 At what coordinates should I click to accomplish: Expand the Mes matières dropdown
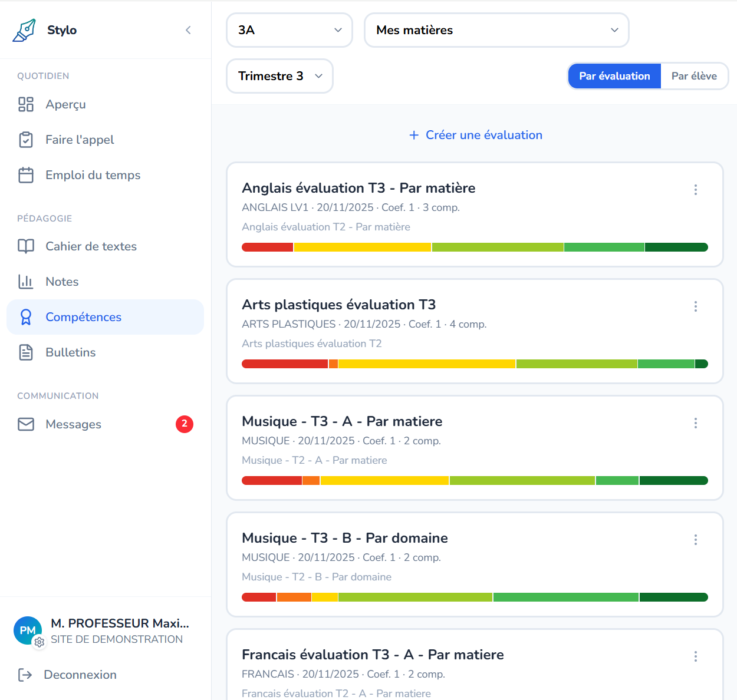(496, 30)
